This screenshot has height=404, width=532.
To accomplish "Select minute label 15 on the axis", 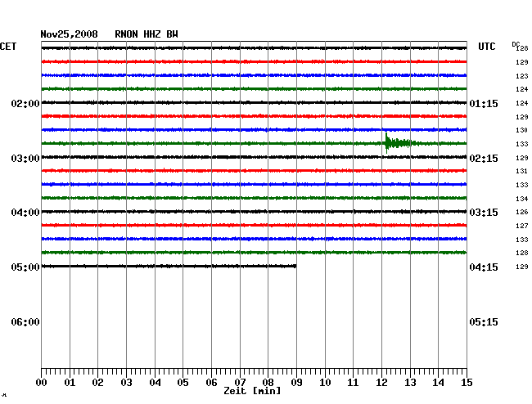I will click(x=467, y=383).
